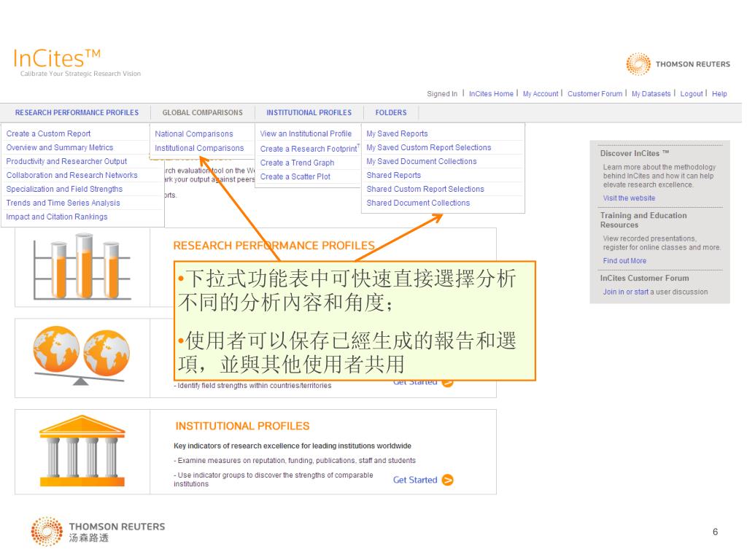This screenshot has height=560, width=747.
Task: Go to InCites Home
Action: click(491, 94)
